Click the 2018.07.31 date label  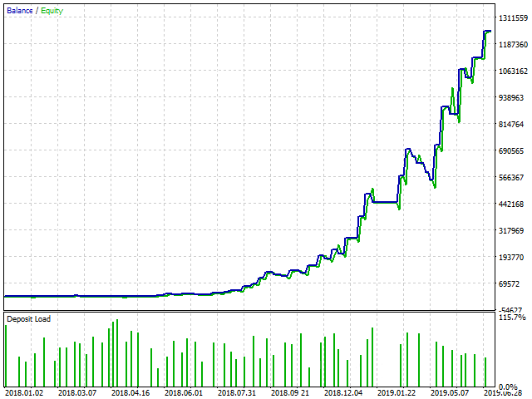(237, 393)
